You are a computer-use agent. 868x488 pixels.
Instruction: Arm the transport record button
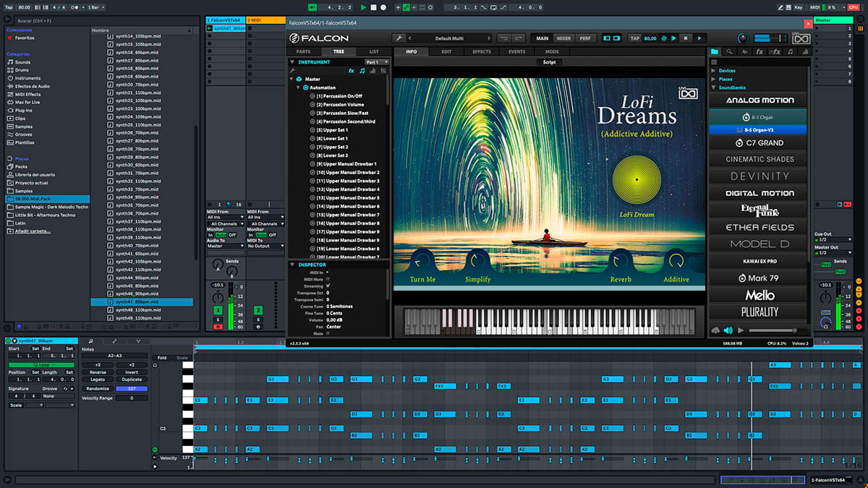383,7
